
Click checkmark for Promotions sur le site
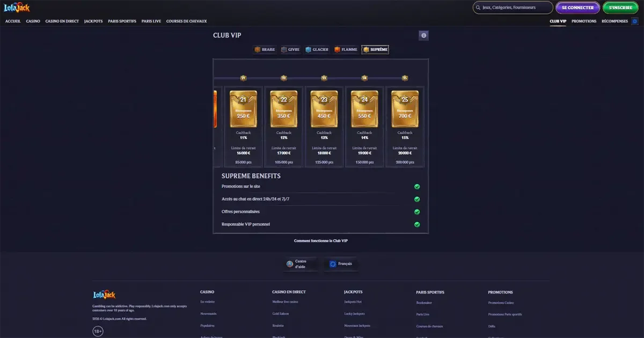pos(417,187)
